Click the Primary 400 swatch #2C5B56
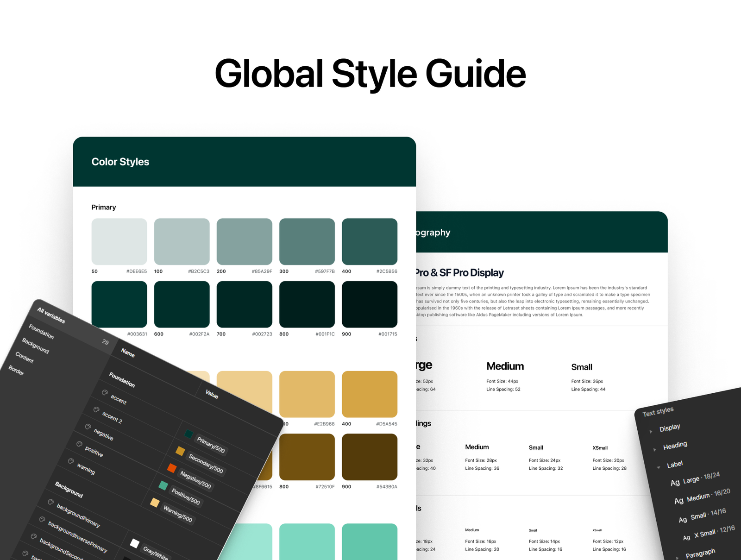Viewport: 741px width, 560px height. [x=369, y=241]
